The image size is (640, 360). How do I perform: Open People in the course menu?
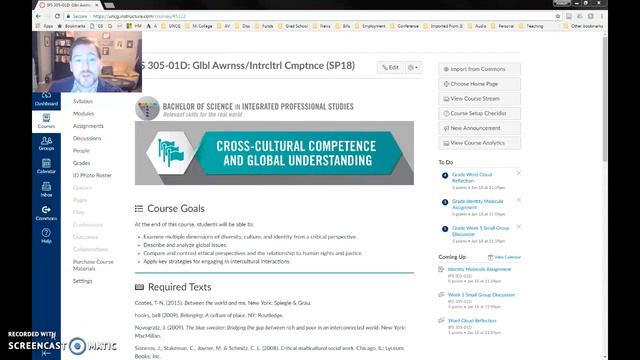[x=81, y=151]
